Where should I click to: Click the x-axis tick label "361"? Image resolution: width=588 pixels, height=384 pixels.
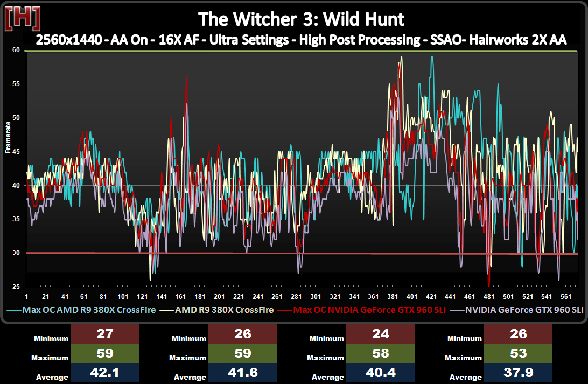(373, 297)
